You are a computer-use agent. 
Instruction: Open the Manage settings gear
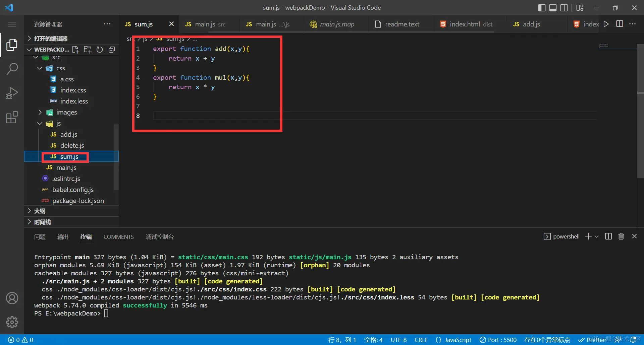point(12,322)
